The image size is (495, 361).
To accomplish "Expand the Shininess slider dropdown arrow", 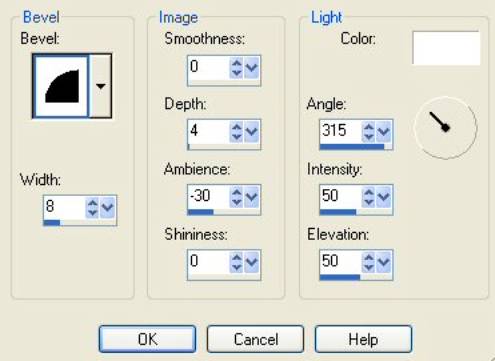I will (252, 262).
